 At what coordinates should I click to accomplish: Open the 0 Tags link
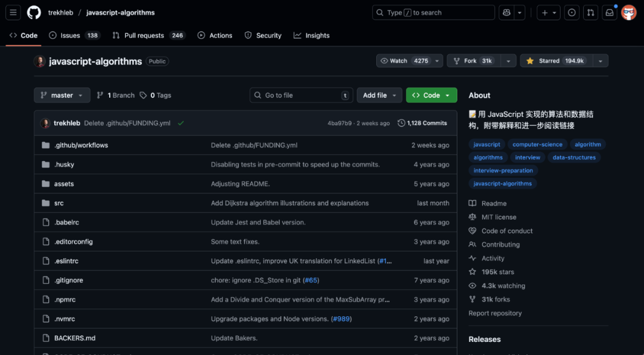click(x=155, y=95)
